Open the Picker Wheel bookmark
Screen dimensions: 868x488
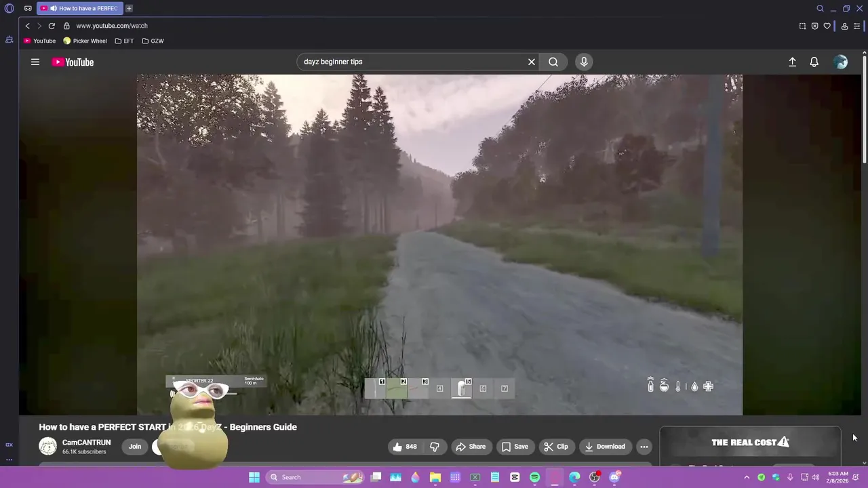point(85,41)
